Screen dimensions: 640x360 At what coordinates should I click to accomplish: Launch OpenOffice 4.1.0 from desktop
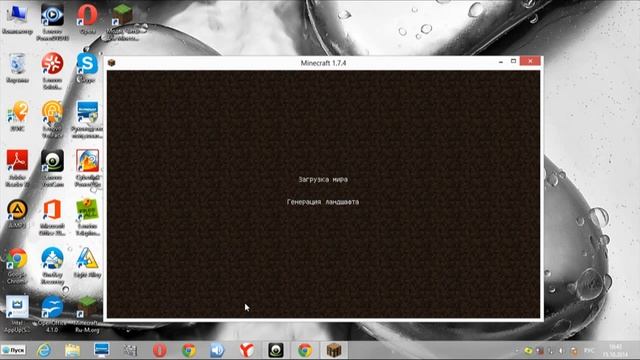click(x=52, y=313)
